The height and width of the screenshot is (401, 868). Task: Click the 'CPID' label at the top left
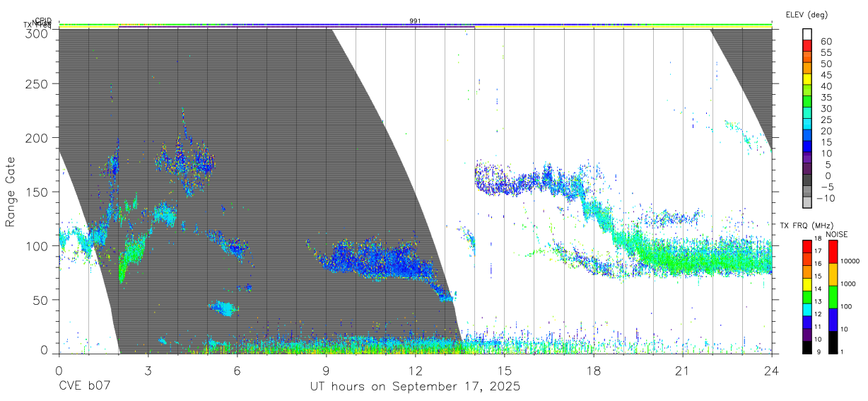pos(43,21)
